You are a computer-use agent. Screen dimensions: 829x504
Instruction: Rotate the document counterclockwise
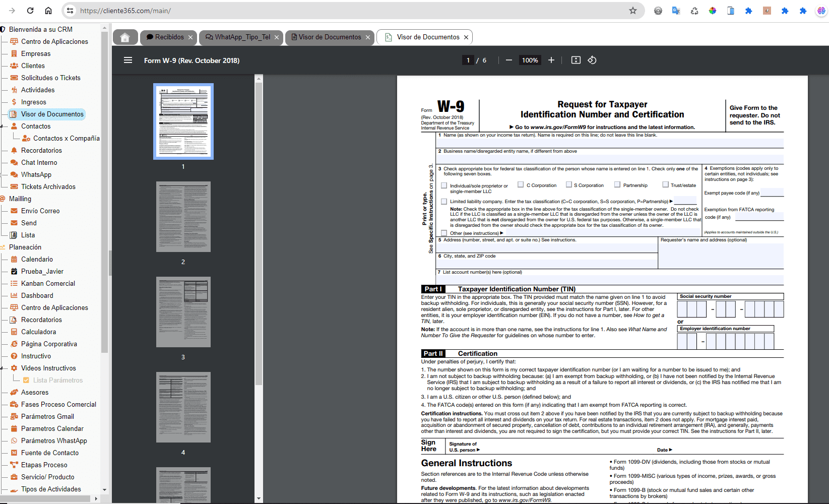pyautogui.click(x=592, y=60)
